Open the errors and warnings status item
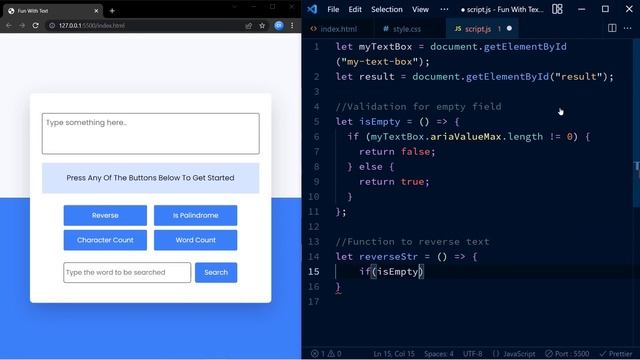This screenshot has height=360, width=640. pos(326,353)
